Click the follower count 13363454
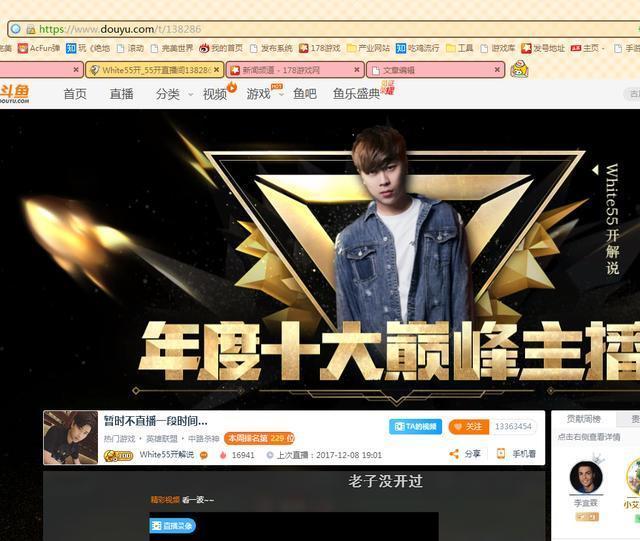640x541 pixels. [513, 427]
